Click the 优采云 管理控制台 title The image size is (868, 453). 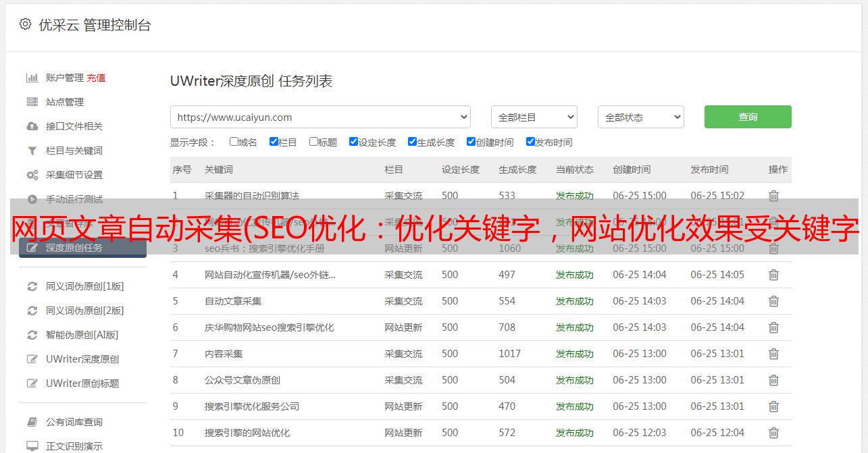(95, 25)
